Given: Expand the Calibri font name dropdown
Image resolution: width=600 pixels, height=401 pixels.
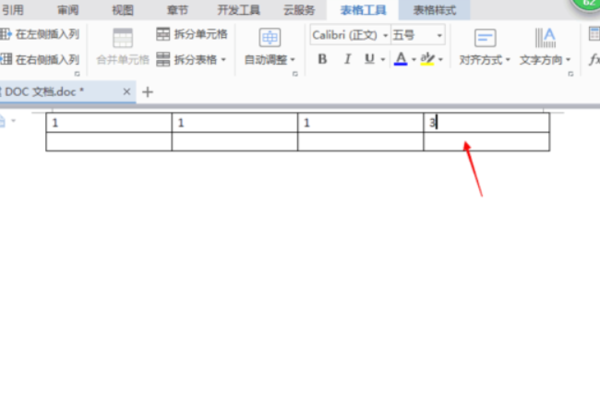Looking at the screenshot, I should 385,36.
